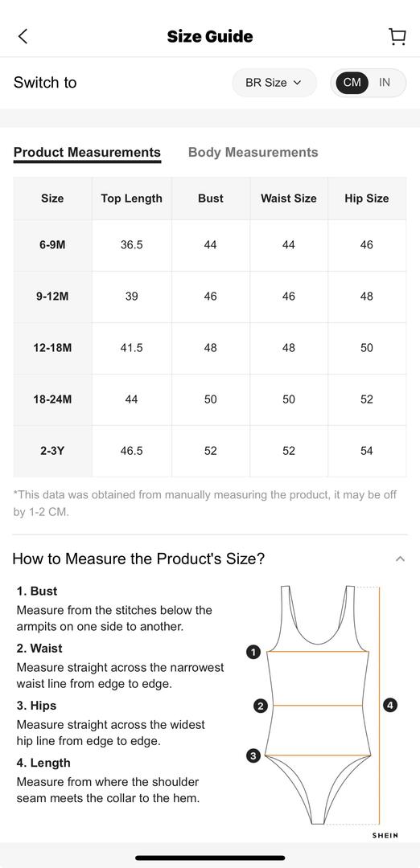
Task: Click marker 4 on the bodysuit diagram
Action: [390, 706]
